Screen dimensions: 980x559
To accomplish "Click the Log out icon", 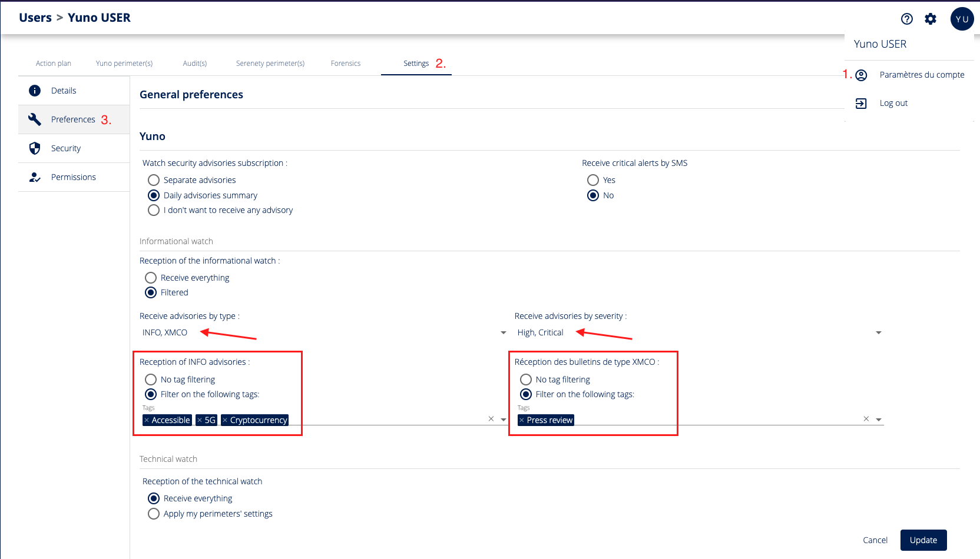I will click(861, 104).
